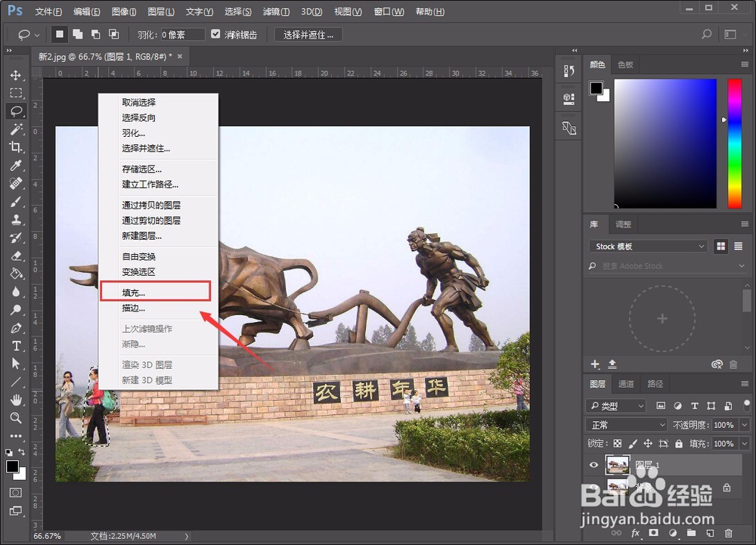
Task: Select the Clone Stamp tool
Action: point(16,219)
